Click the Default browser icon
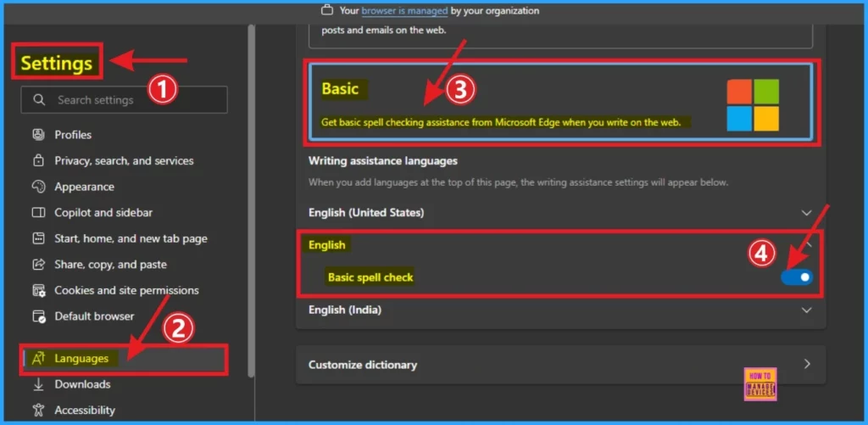Viewport: 868px width, 425px height. pos(38,316)
